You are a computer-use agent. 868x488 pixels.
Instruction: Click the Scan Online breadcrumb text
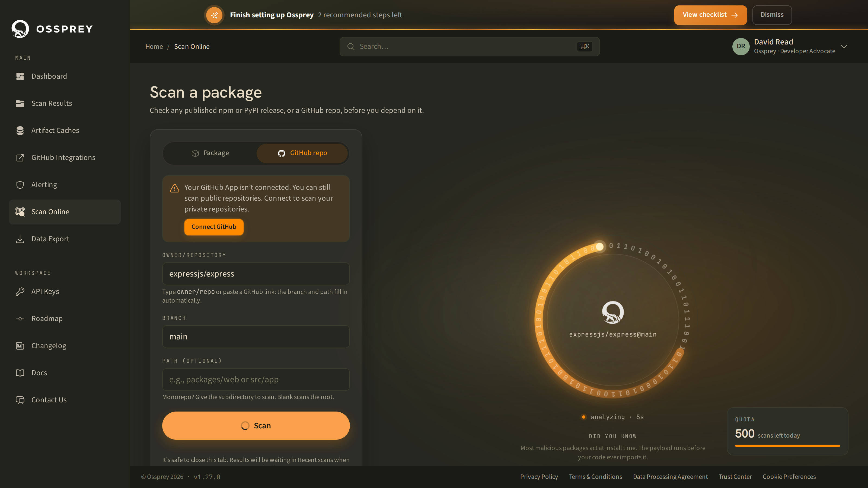[192, 46]
